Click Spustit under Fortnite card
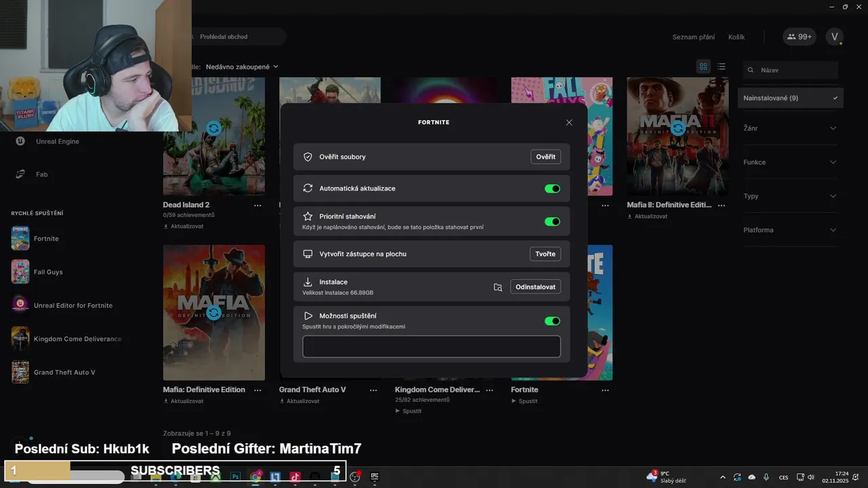 click(524, 401)
